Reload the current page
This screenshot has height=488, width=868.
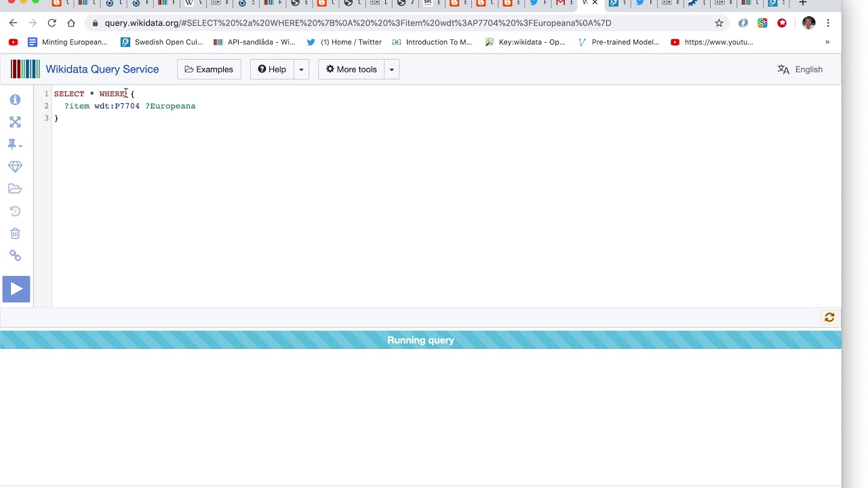(52, 23)
